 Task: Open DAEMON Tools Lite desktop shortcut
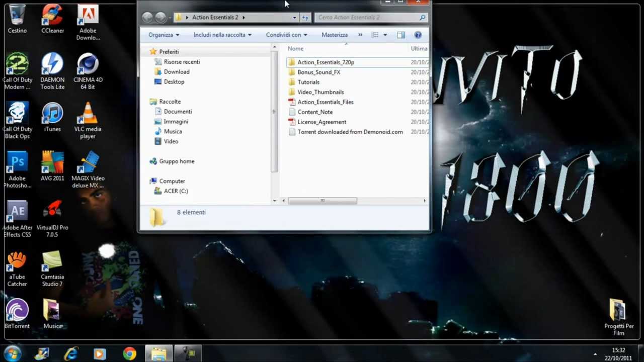(x=52, y=71)
